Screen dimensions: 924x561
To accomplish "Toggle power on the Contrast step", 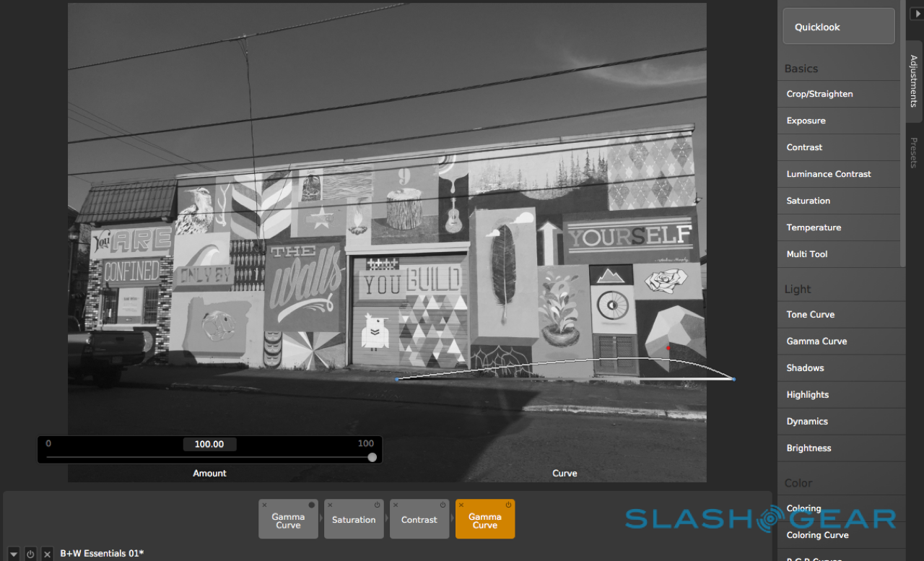I will click(443, 505).
